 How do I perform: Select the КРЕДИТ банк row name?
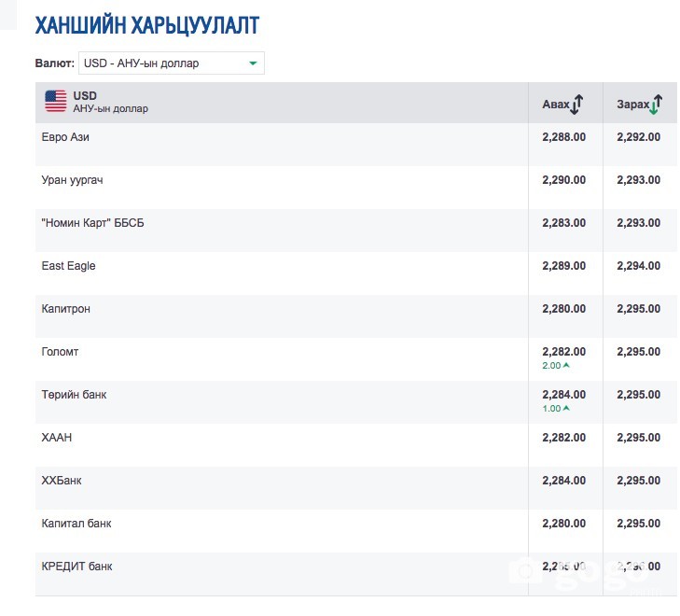pyautogui.click(x=76, y=567)
